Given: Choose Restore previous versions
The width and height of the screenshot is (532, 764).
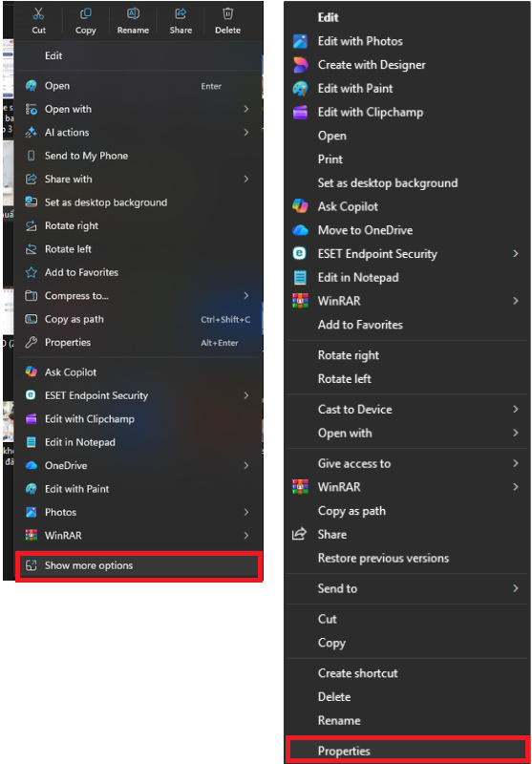Looking at the screenshot, I should point(383,558).
